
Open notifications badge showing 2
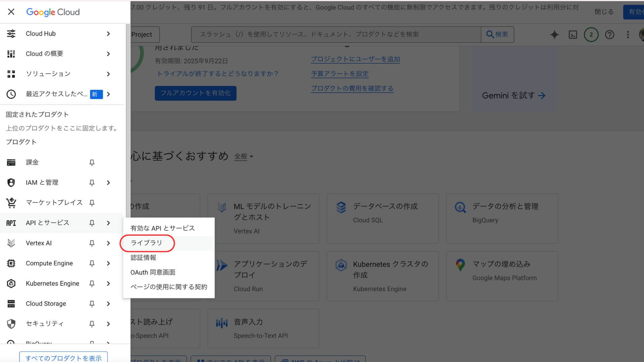(x=591, y=35)
